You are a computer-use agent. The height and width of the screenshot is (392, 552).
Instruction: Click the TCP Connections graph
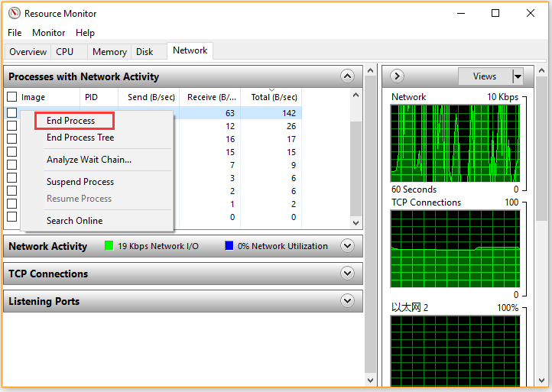pyautogui.click(x=455, y=249)
